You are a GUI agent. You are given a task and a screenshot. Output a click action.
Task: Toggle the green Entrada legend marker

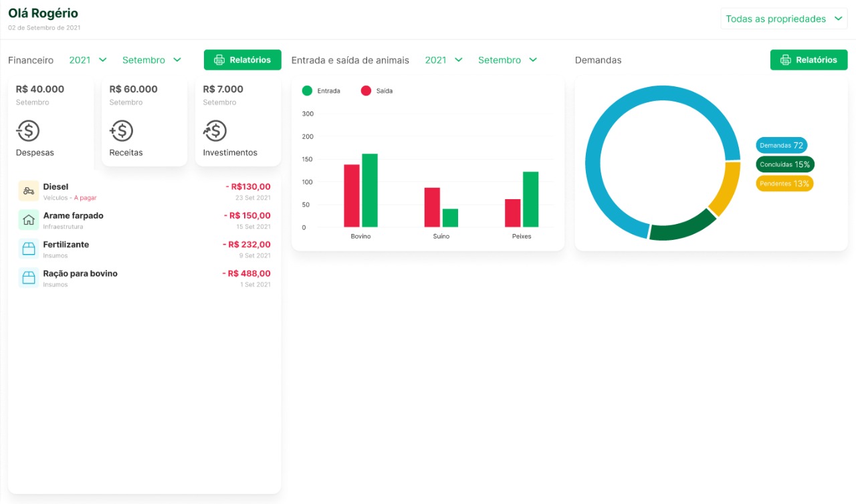click(x=307, y=91)
